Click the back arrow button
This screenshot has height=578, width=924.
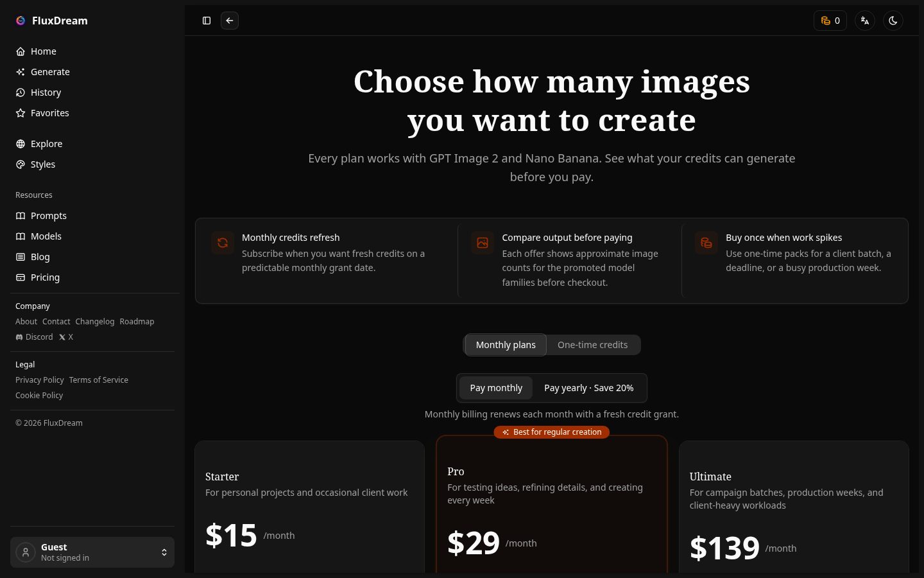[230, 21]
